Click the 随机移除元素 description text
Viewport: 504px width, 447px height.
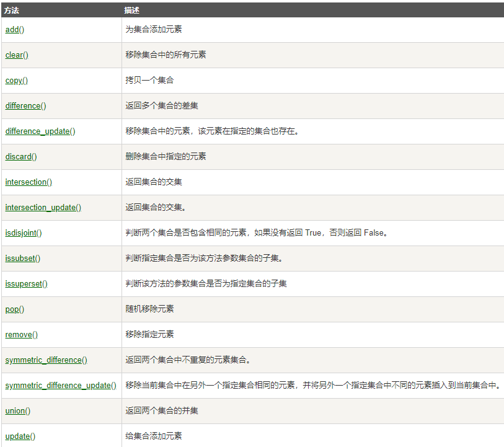tap(149, 309)
